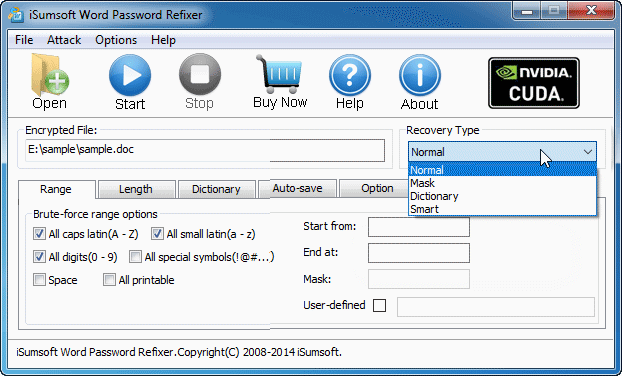
Task: Switch to the Dictionary tab
Action: click(x=216, y=189)
